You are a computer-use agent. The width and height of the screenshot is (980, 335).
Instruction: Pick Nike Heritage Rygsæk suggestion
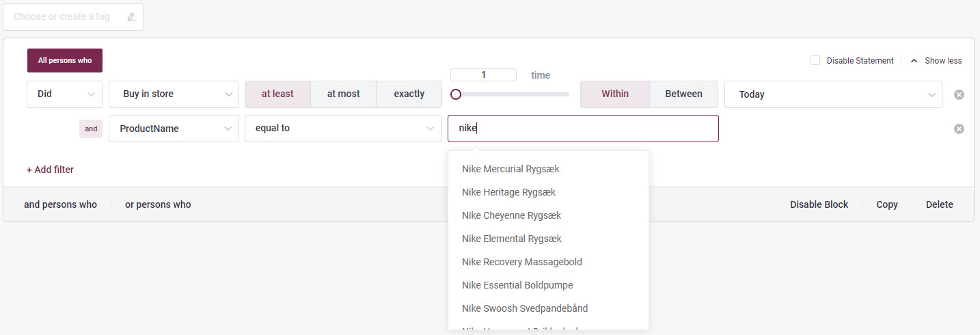pos(548,192)
